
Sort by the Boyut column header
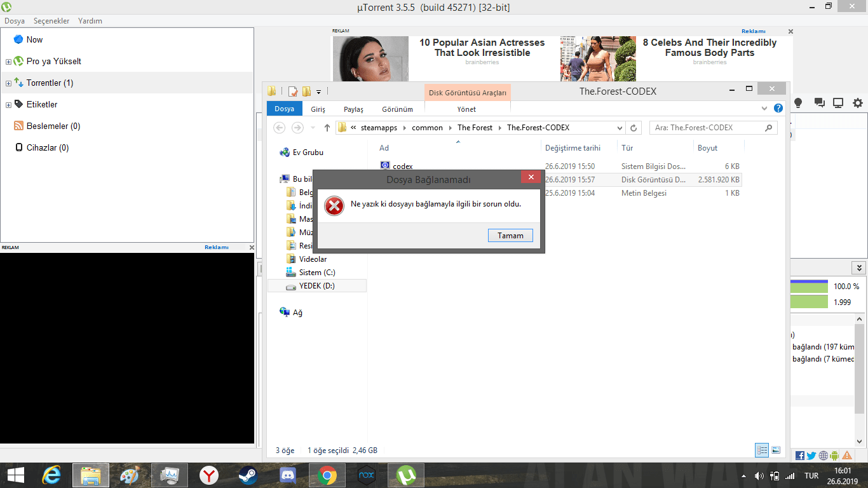pyautogui.click(x=707, y=148)
